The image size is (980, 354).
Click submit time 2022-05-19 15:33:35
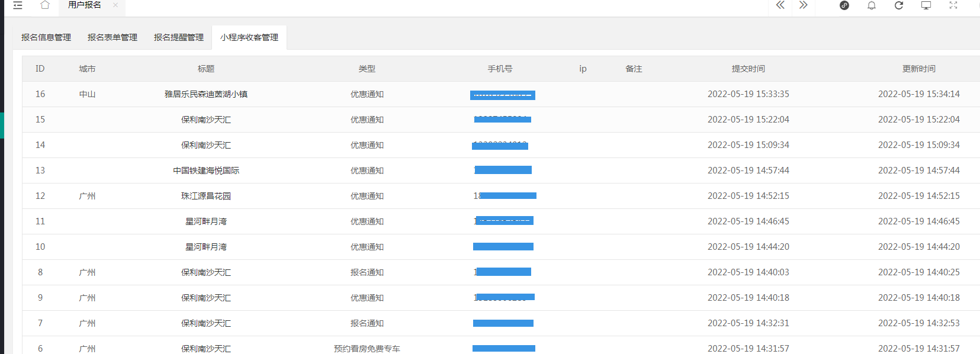[748, 94]
